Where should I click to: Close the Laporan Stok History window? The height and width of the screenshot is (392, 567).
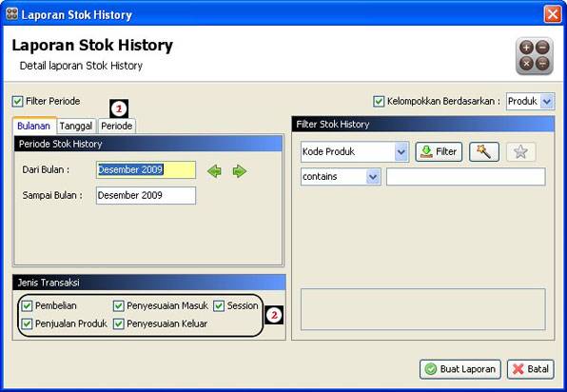coord(553,14)
